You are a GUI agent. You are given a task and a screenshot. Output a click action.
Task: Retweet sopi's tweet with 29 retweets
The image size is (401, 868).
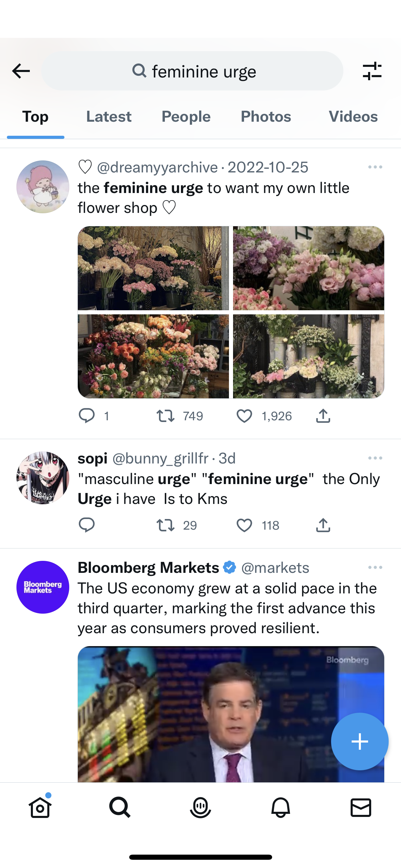pos(166,525)
